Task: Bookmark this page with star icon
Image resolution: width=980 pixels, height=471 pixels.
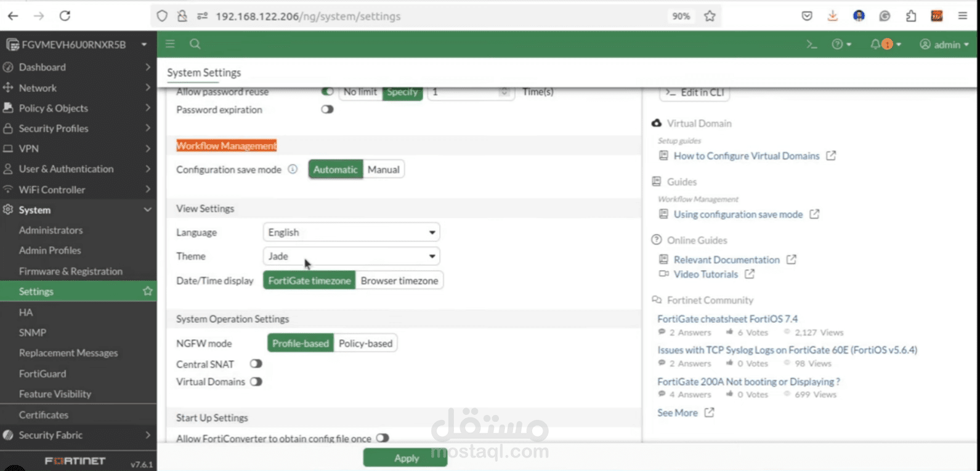Action: (x=710, y=16)
